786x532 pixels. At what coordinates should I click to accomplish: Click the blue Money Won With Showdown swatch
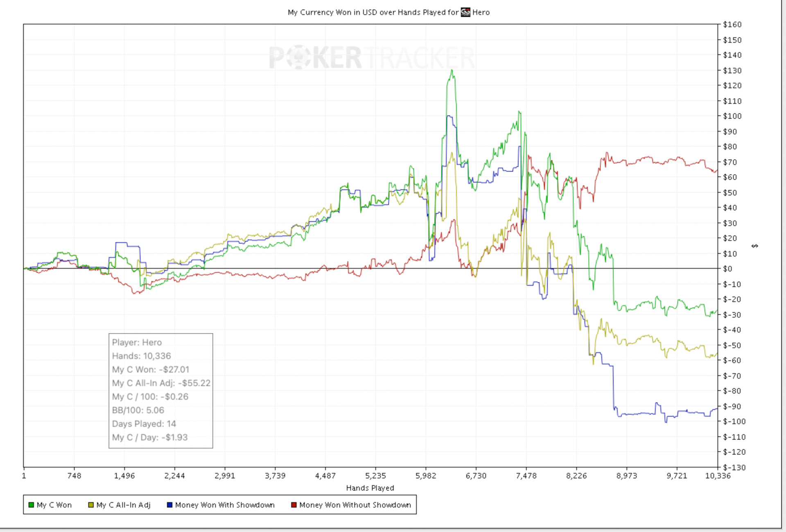coord(169,505)
